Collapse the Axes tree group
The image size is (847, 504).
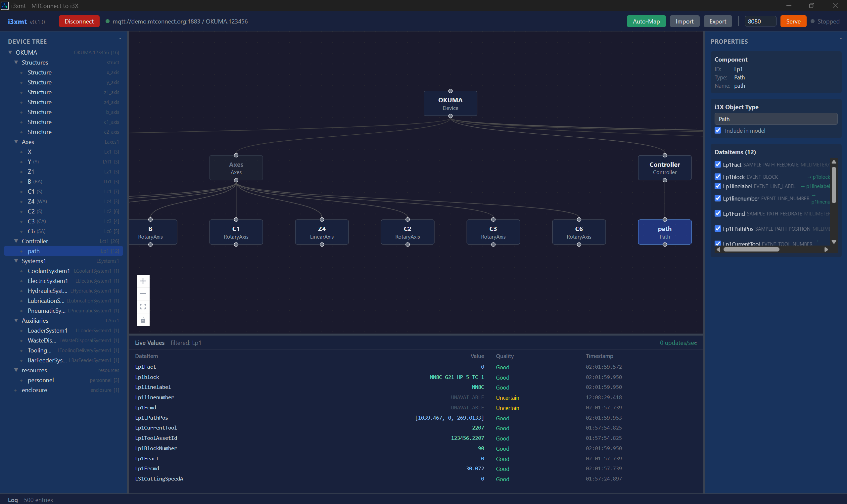pos(16,142)
